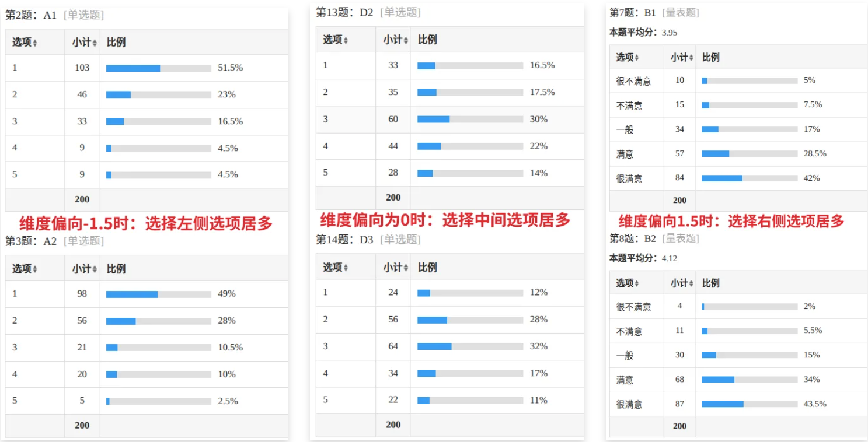Click the 51.5% progress bar in A1
Image resolution: width=868 pixels, height=442 pixels.
tap(158, 68)
